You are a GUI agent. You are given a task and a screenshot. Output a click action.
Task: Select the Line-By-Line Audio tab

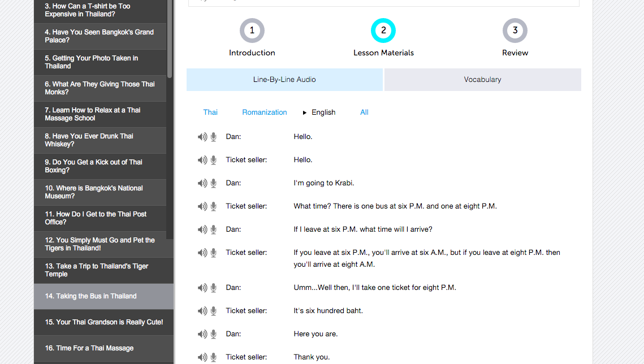click(x=284, y=80)
